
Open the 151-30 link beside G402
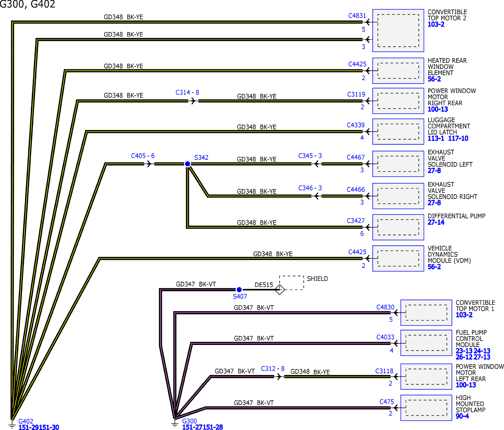(x=49, y=427)
